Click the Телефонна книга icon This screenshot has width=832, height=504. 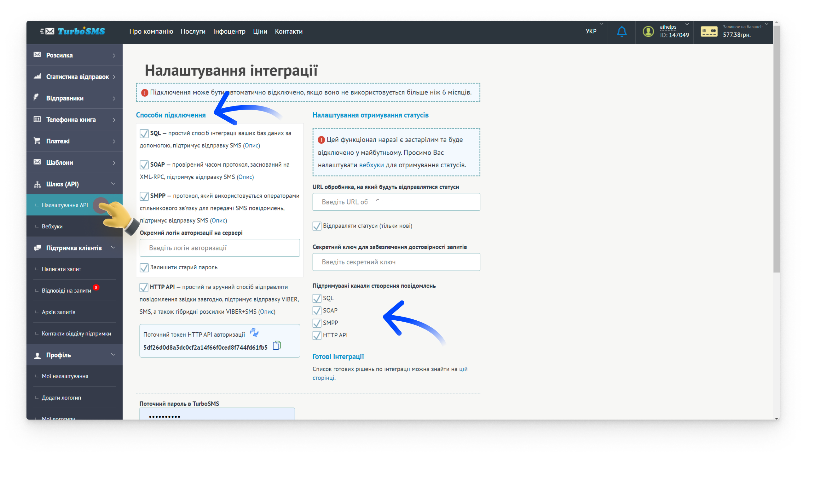38,119
